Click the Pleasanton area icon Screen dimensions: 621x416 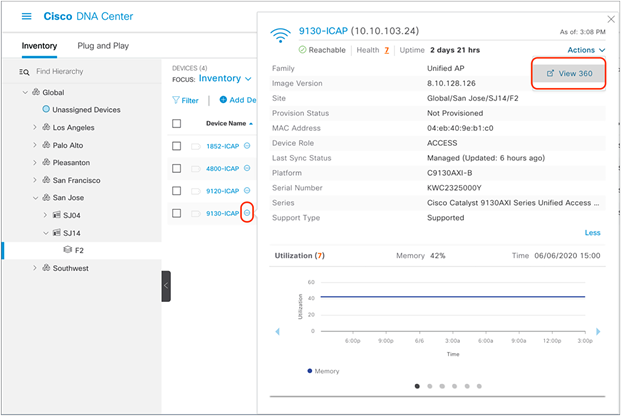click(46, 162)
